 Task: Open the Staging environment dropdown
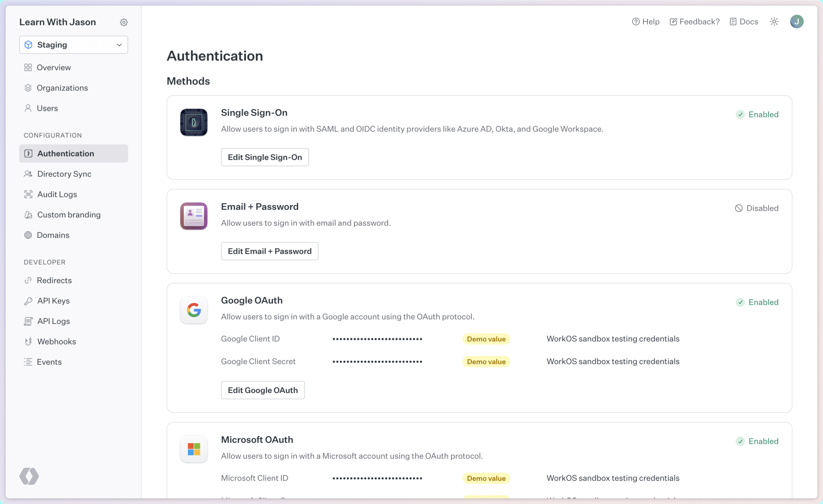[x=74, y=45]
